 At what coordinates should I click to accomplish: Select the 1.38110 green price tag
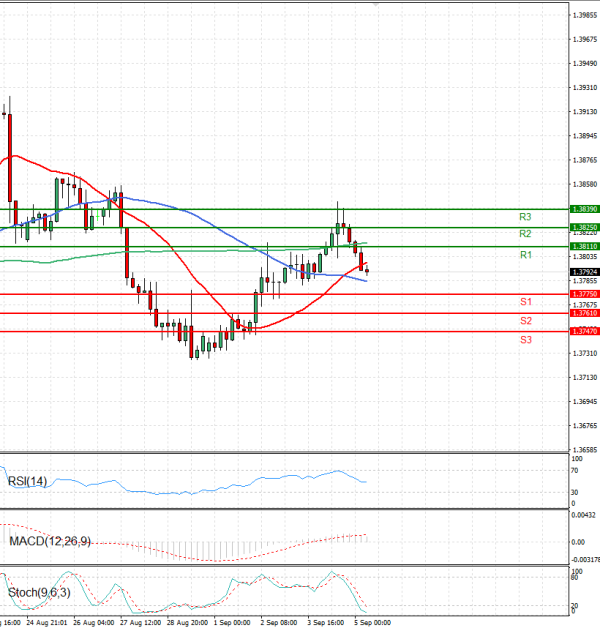click(x=584, y=246)
